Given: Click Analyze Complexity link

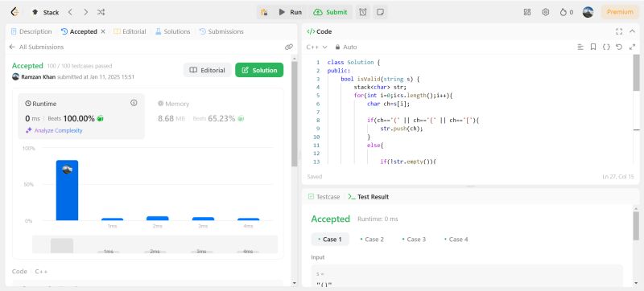Looking at the screenshot, I should pyautogui.click(x=54, y=130).
